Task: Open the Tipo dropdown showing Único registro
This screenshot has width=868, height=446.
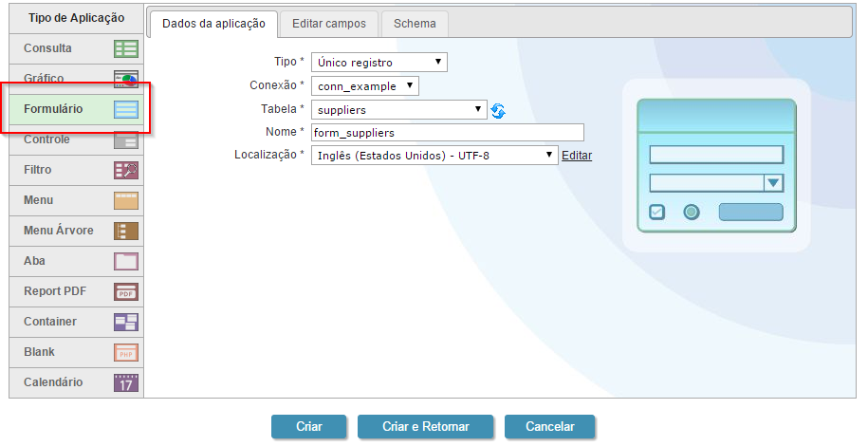Action: (x=379, y=63)
